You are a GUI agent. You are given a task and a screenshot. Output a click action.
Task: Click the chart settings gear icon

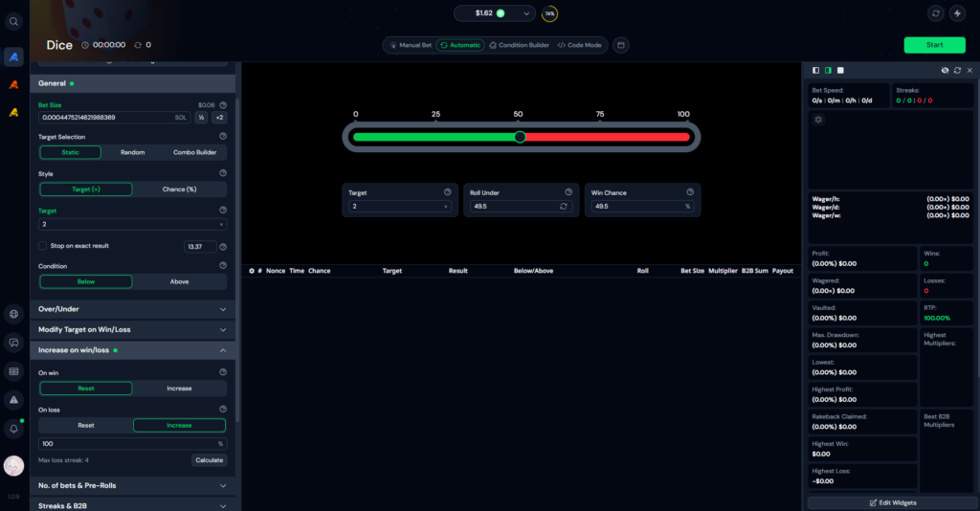pos(818,120)
